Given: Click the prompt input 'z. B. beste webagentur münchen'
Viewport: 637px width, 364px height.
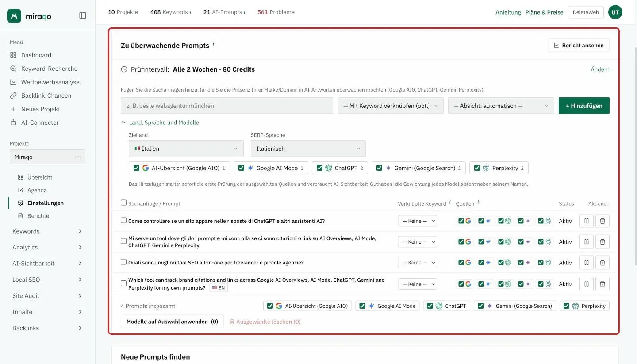Looking at the screenshot, I should click(x=227, y=106).
